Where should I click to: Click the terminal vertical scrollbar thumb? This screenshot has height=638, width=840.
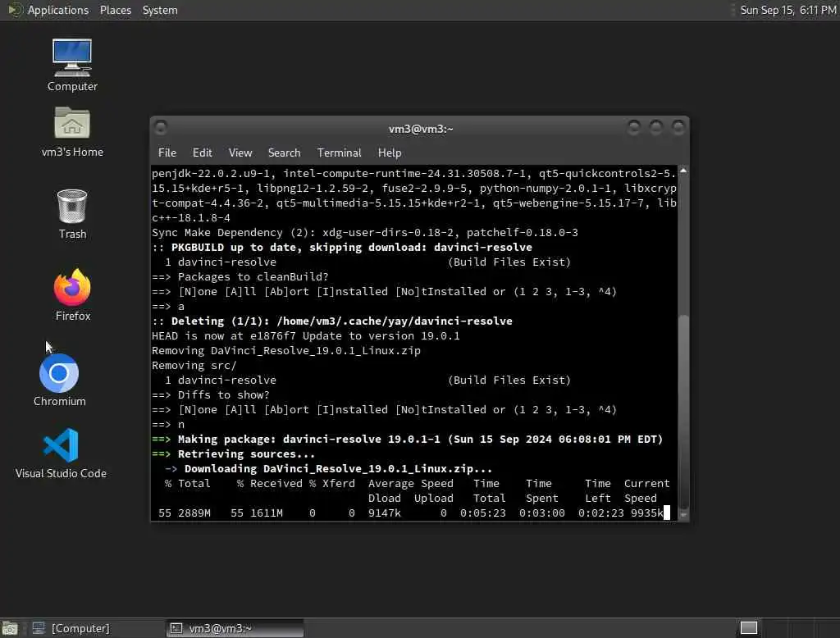(683, 411)
